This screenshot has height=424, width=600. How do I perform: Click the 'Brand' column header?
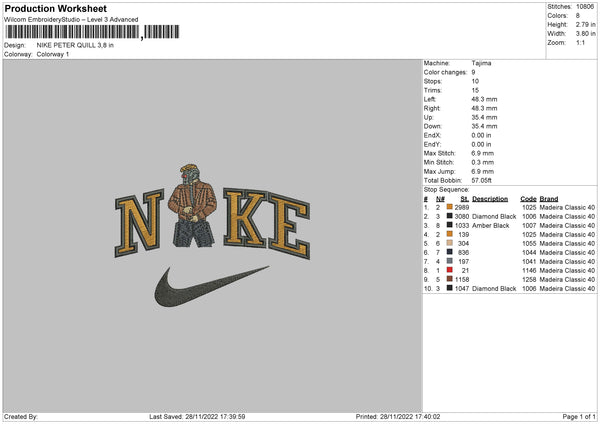[549, 199]
